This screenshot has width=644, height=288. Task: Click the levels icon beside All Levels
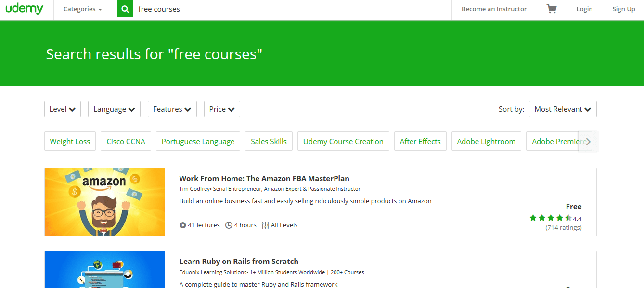[x=265, y=225]
